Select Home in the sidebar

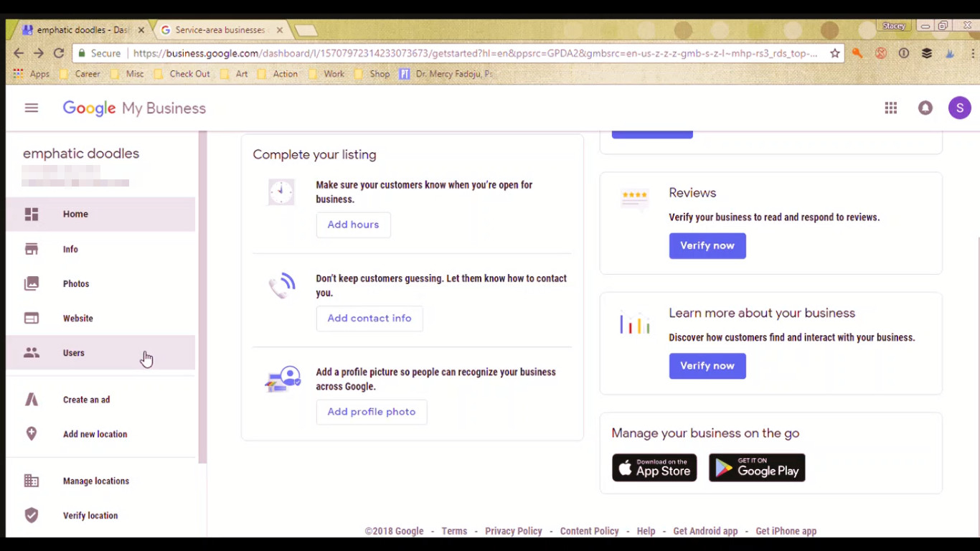100,214
